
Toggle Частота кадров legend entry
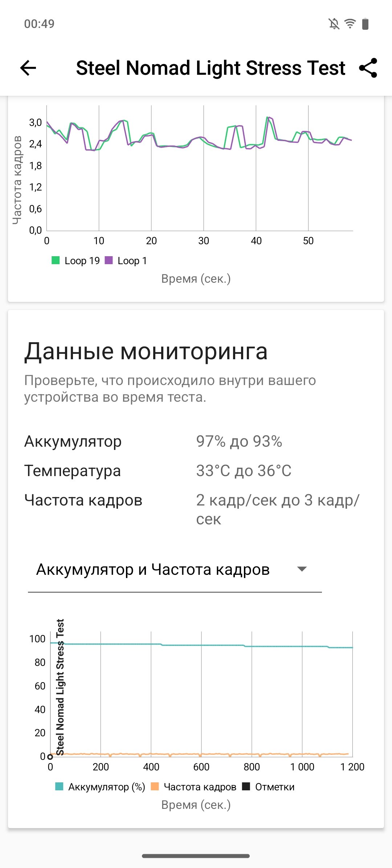click(x=193, y=787)
